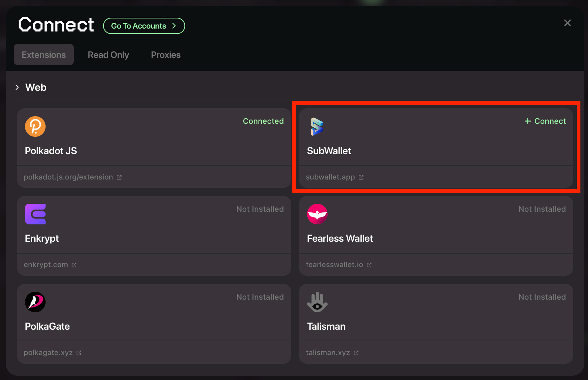Select the Extensions tab
588x380 pixels.
pyautogui.click(x=44, y=55)
